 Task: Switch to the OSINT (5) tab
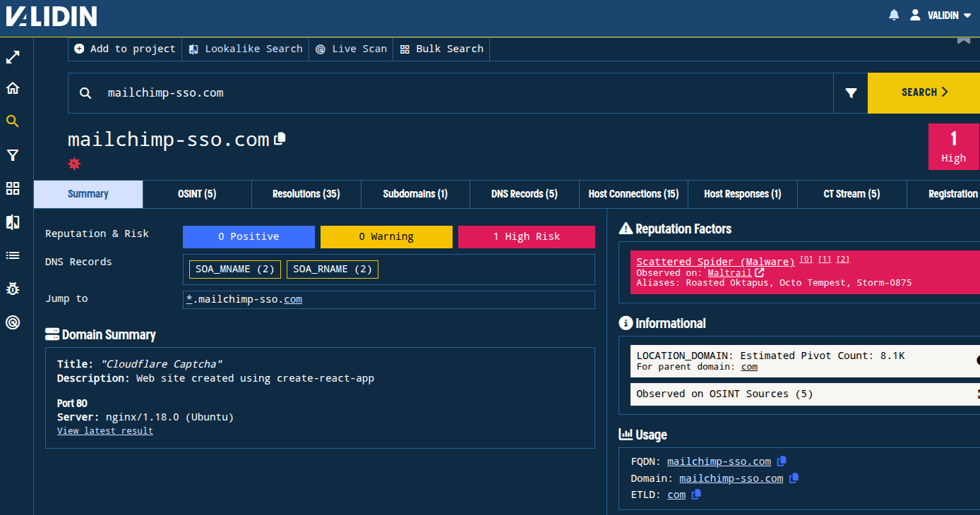click(197, 194)
